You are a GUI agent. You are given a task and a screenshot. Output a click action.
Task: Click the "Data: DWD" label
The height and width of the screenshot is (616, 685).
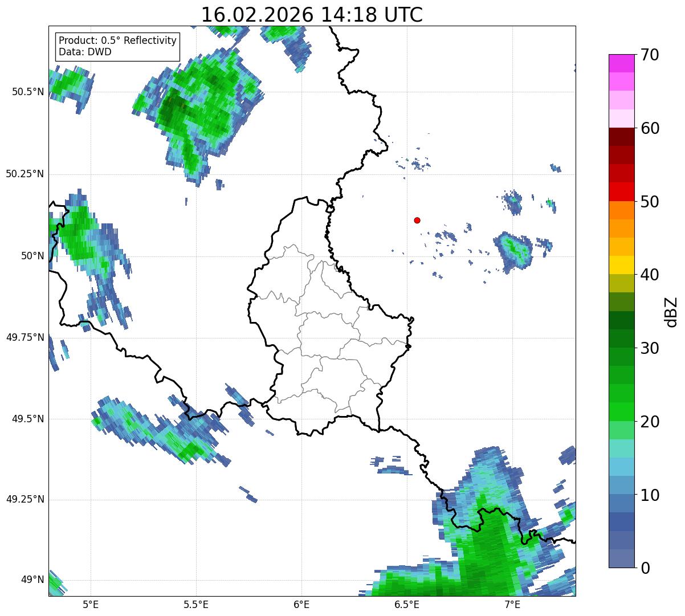(x=85, y=52)
